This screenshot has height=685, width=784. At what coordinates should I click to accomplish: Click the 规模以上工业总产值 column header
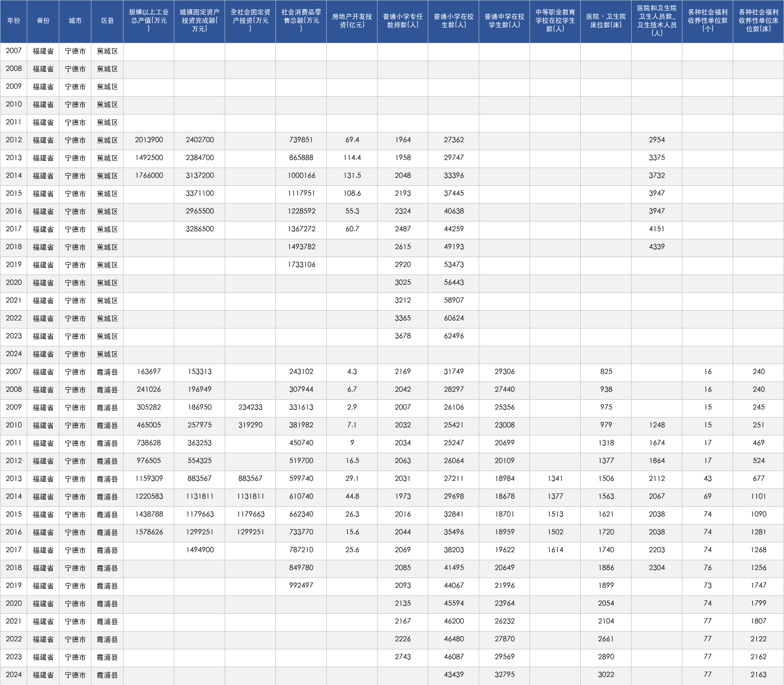pyautogui.click(x=148, y=21)
